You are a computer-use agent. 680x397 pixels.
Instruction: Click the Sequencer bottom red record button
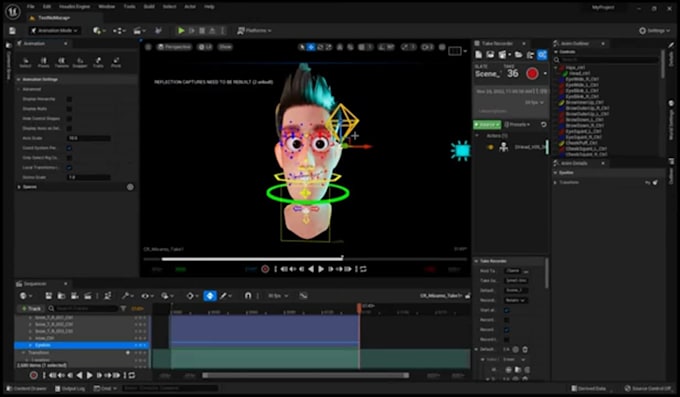click(33, 375)
